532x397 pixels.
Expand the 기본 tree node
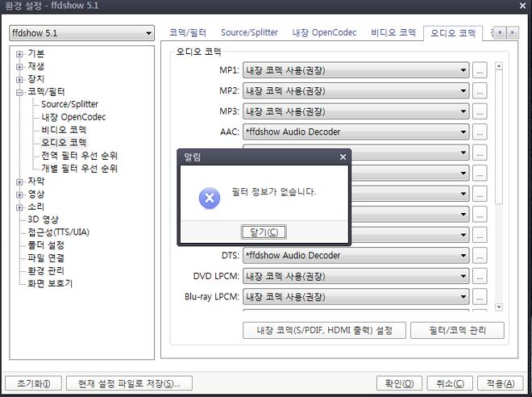pos(19,53)
